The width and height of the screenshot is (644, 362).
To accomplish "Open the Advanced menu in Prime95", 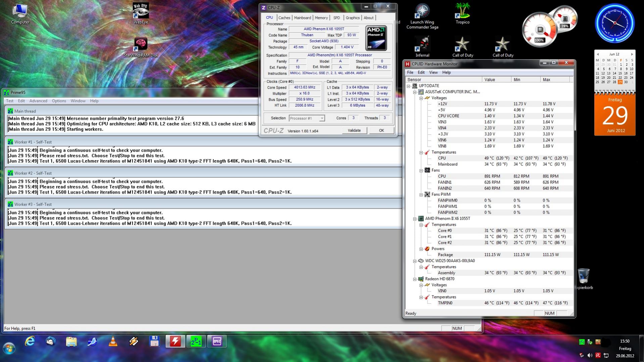I will coord(38,101).
